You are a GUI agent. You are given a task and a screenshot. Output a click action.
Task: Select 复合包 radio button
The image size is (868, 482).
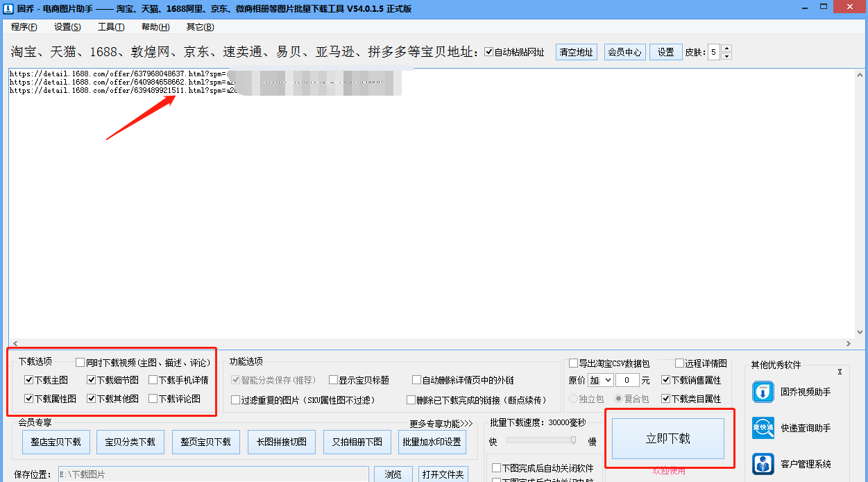click(x=618, y=399)
